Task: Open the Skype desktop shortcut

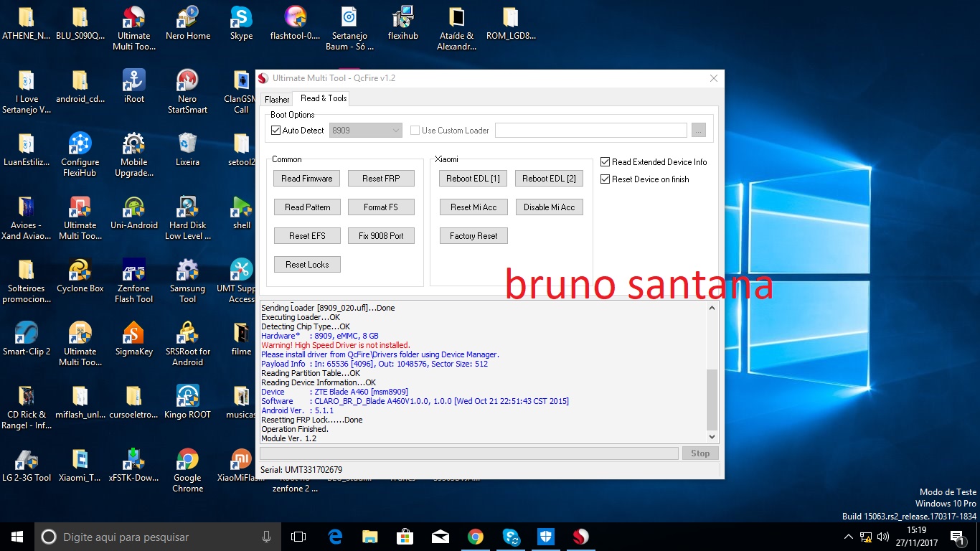Action: [x=241, y=24]
